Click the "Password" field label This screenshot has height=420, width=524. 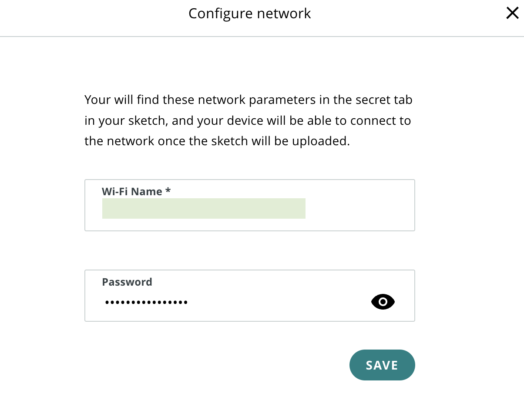(127, 282)
